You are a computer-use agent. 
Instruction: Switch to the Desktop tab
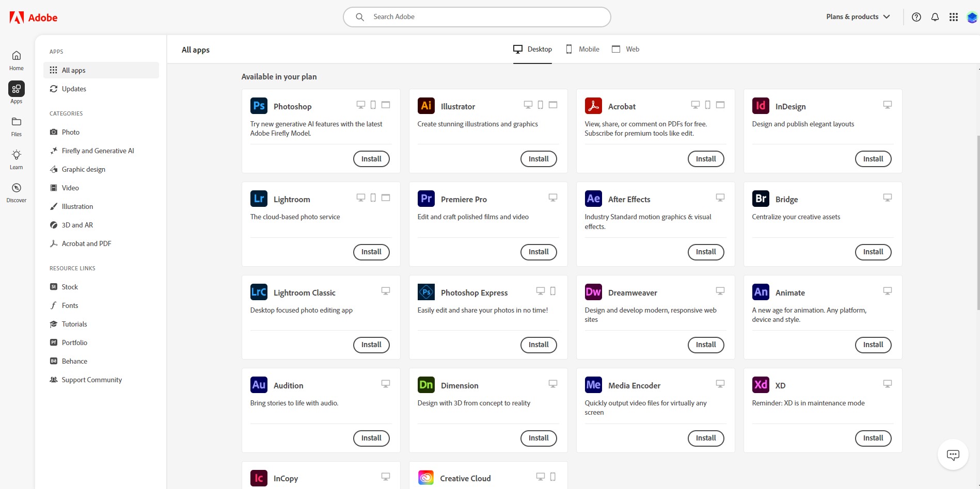coord(532,50)
